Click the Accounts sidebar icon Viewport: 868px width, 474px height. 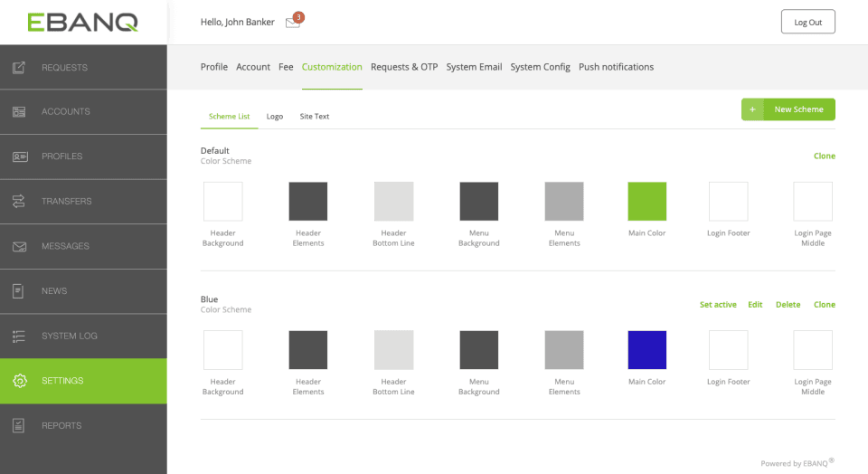[19, 112]
